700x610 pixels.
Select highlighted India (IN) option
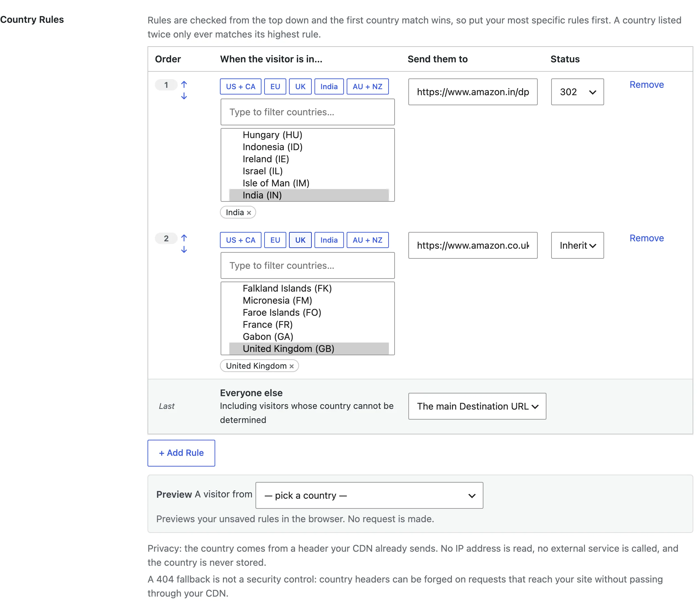[x=309, y=195]
